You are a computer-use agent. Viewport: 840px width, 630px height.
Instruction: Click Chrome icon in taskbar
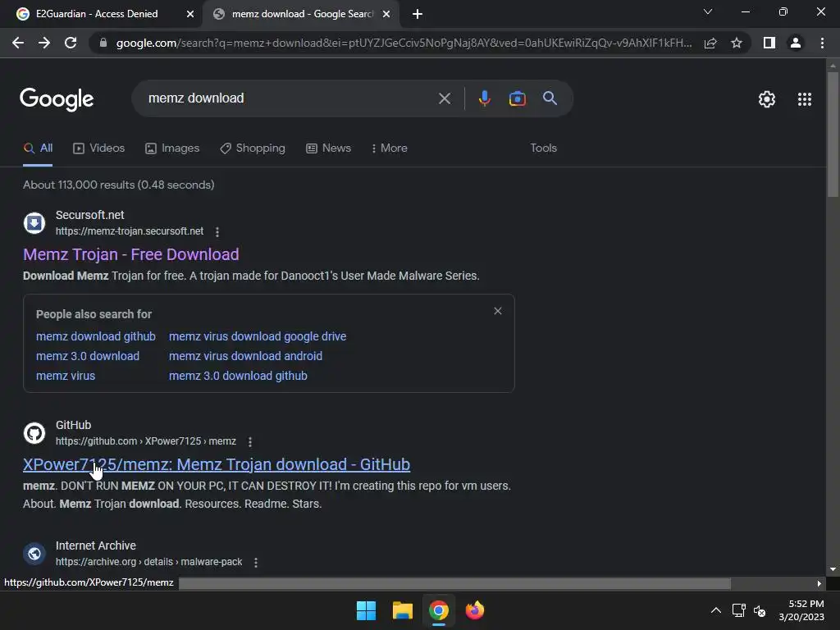point(438,610)
